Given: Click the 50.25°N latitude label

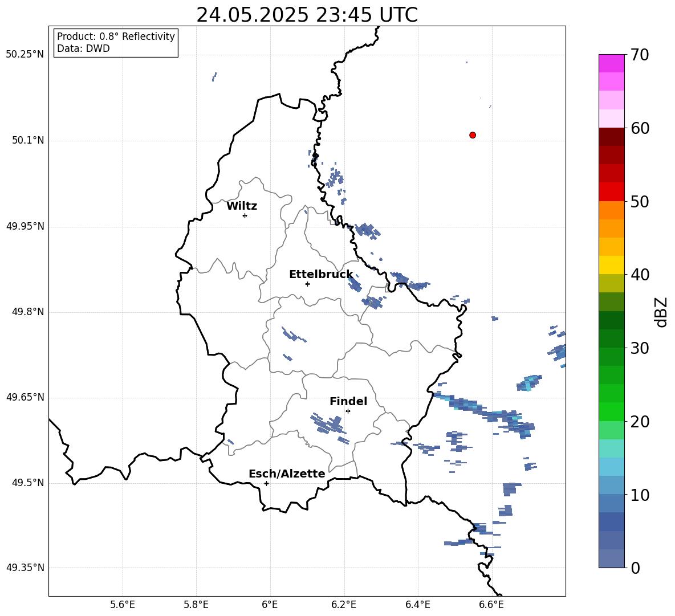Looking at the screenshot, I should point(25,55).
